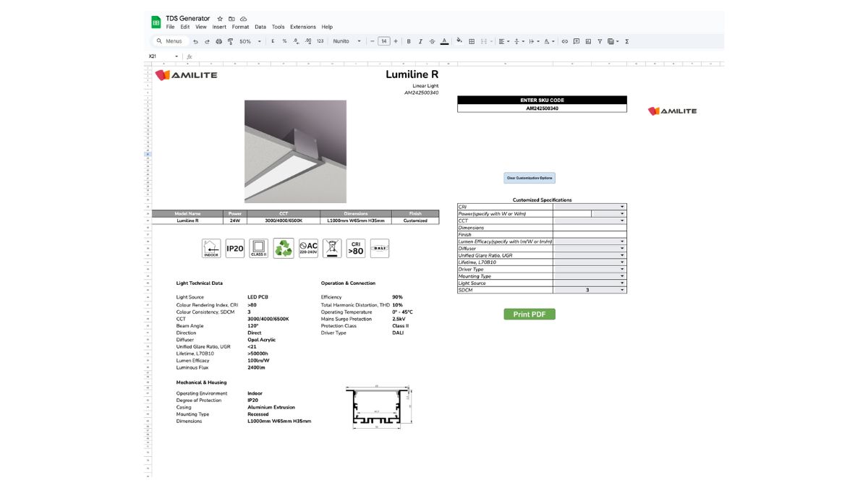
Task: Click the insert chart icon
Action: (588, 41)
